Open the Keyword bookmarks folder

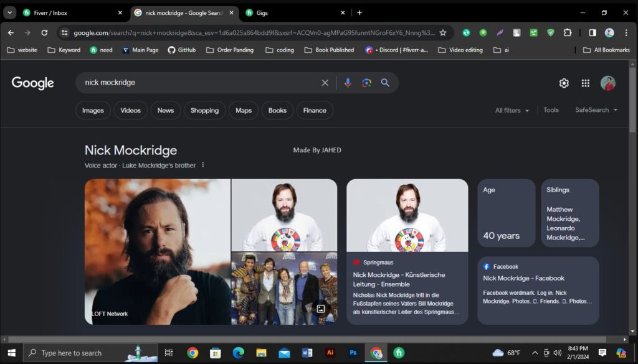point(64,50)
